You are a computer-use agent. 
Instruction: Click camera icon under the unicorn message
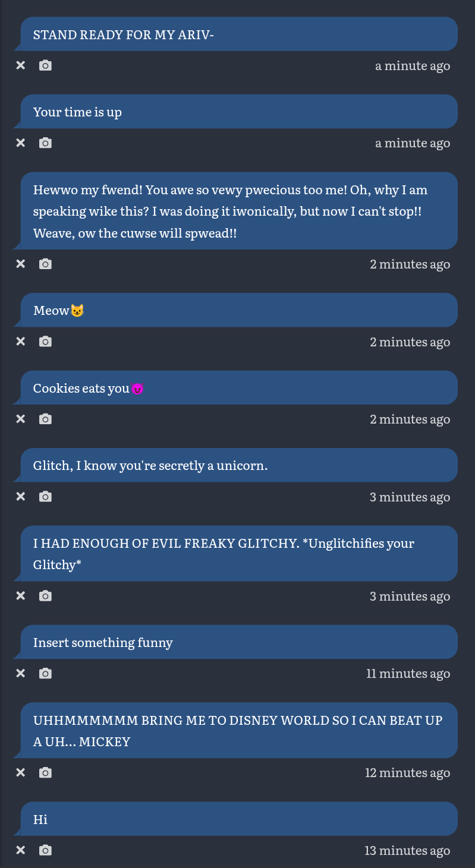(x=45, y=497)
